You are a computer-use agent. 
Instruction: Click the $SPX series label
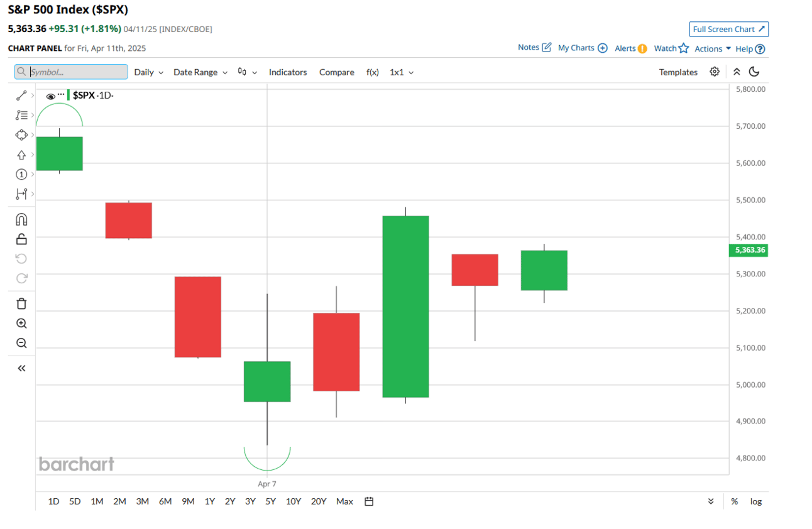[x=84, y=95]
